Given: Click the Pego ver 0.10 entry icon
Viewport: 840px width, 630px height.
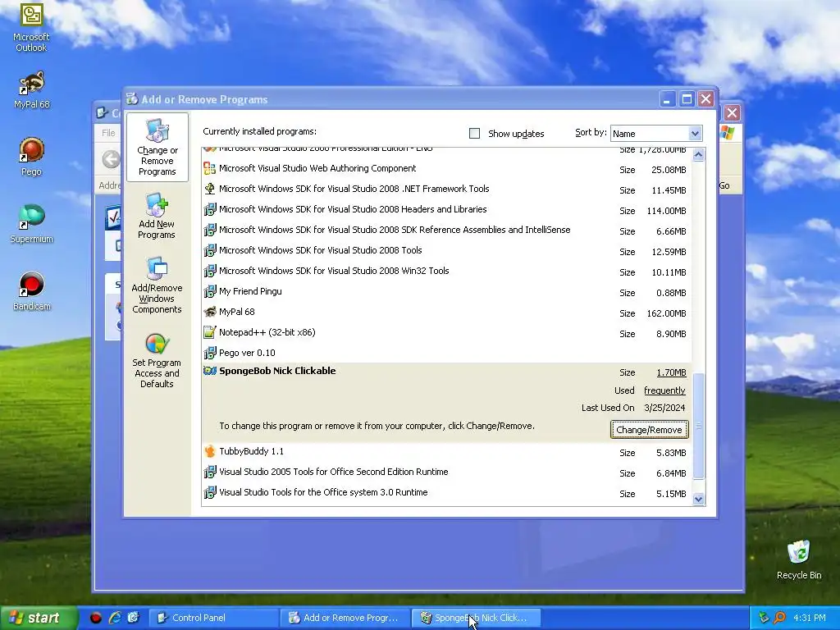Looking at the screenshot, I should point(209,353).
